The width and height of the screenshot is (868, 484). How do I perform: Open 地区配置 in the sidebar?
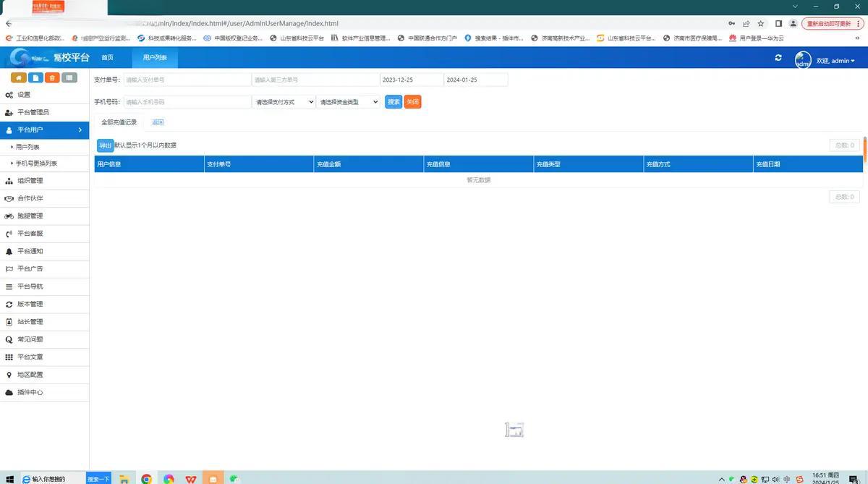pos(44,375)
